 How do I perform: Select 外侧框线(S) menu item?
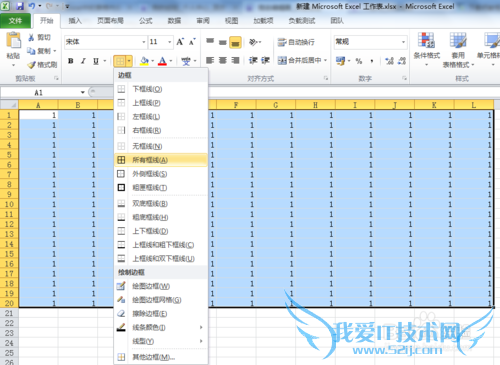tap(161, 174)
